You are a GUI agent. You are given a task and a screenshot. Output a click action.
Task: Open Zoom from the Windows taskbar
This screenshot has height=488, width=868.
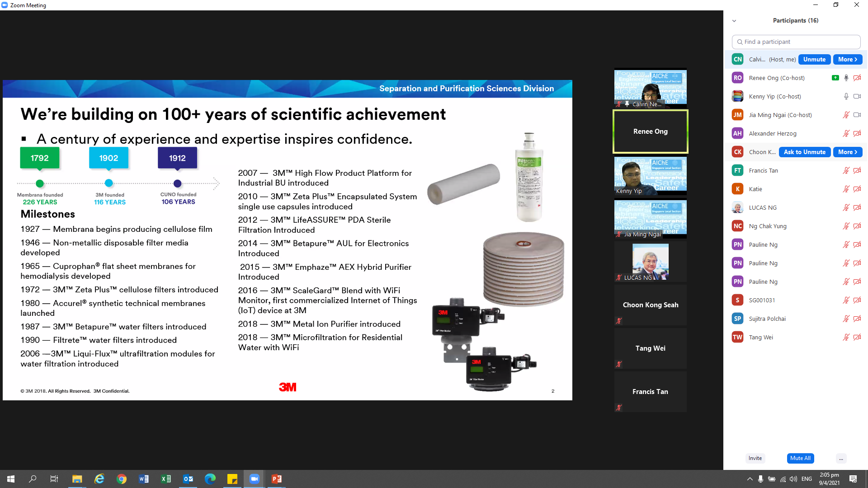click(254, 479)
